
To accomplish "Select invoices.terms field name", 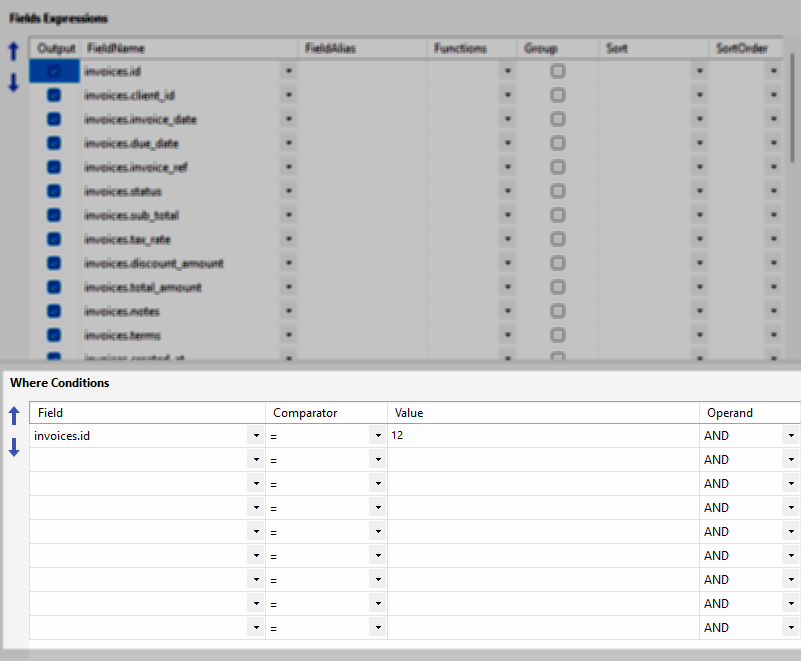I will [x=122, y=335].
